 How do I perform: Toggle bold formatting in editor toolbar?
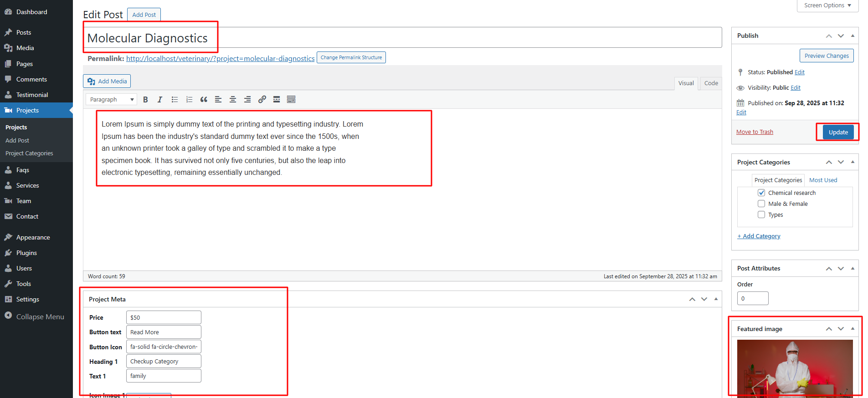point(145,100)
